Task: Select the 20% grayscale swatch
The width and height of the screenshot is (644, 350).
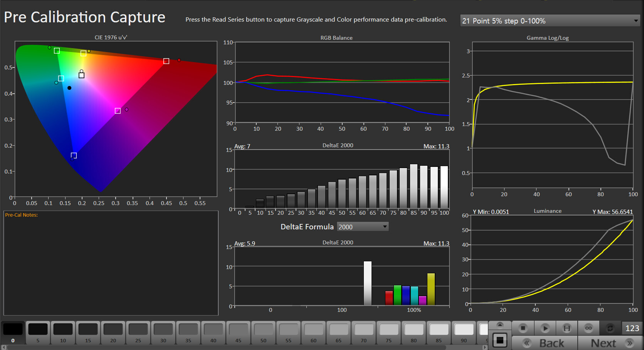Action: pyautogui.click(x=113, y=332)
